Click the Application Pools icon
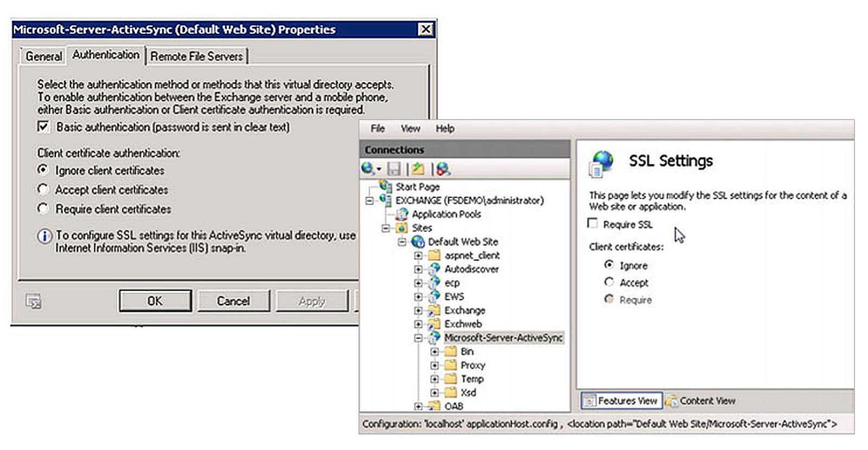 402,214
